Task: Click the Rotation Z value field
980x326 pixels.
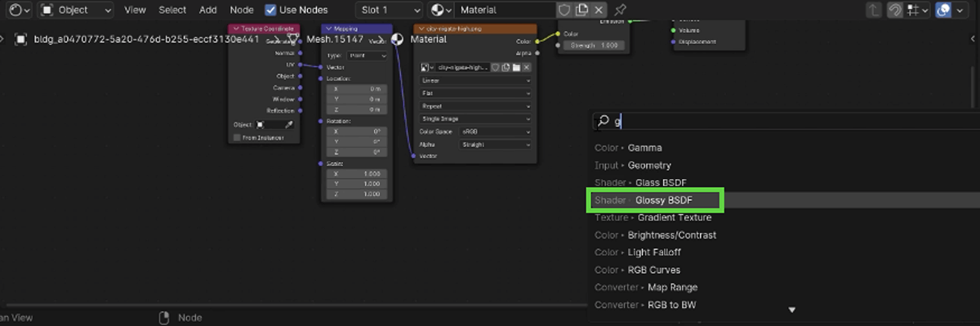Action: (x=358, y=151)
